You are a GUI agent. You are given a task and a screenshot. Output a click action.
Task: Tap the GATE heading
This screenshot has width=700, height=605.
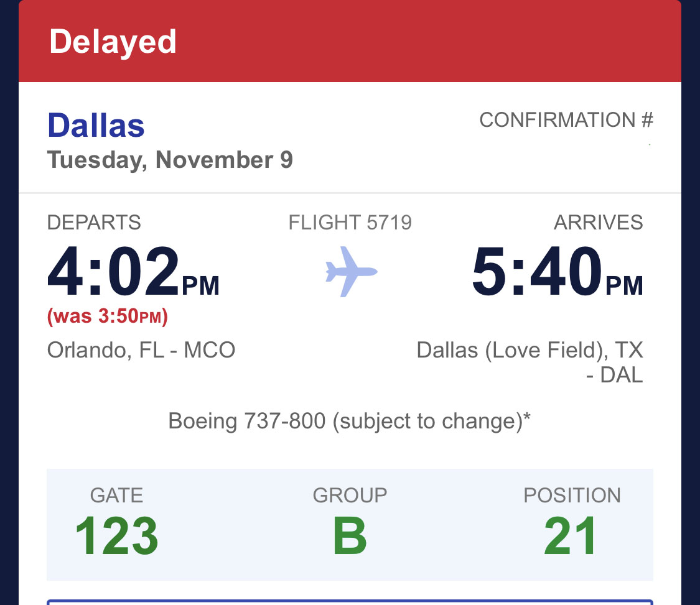coord(116,495)
